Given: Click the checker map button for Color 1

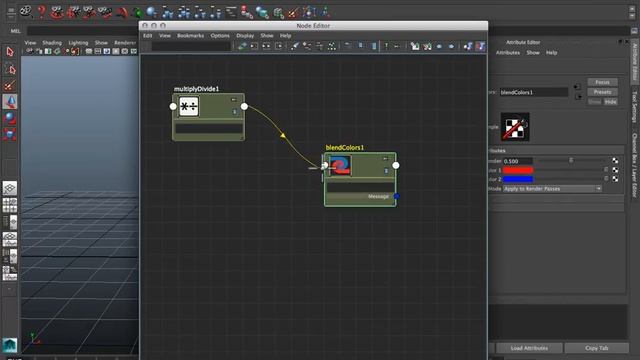Looking at the screenshot, I should (615, 170).
